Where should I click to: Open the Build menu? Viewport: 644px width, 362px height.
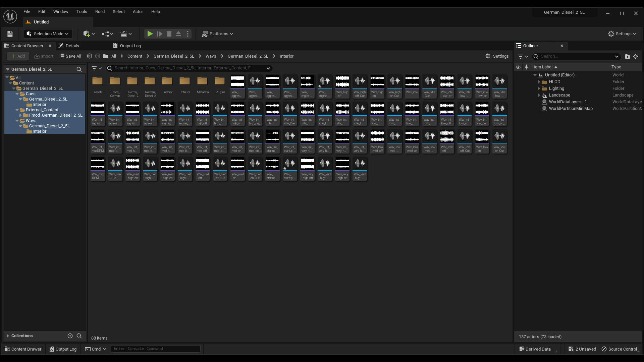click(100, 11)
